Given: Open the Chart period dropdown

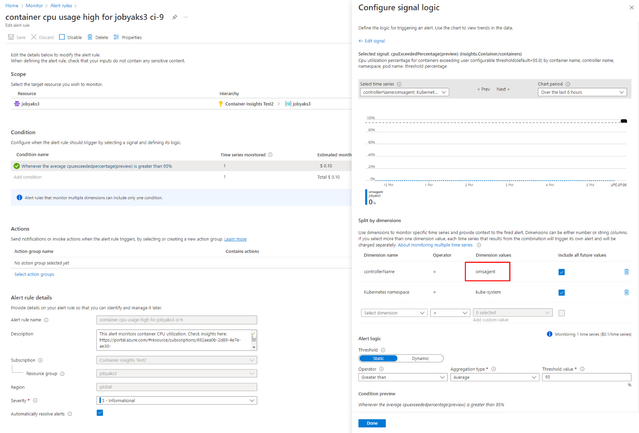Looking at the screenshot, I should (x=582, y=92).
